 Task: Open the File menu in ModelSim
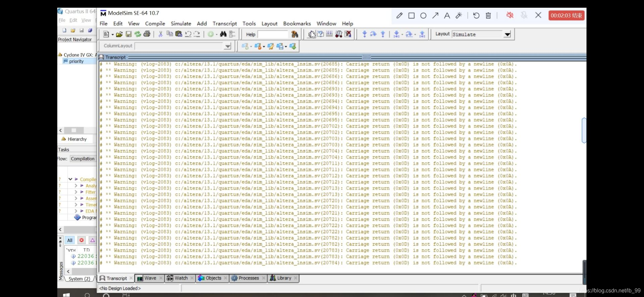(104, 23)
